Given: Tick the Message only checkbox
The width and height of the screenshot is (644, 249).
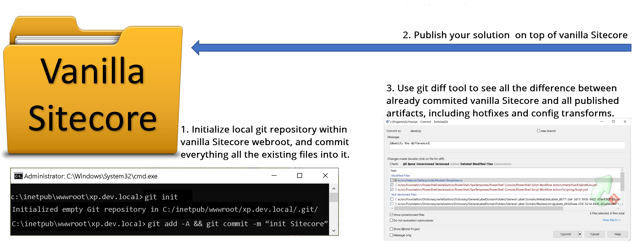Looking at the screenshot, I should 391,235.
